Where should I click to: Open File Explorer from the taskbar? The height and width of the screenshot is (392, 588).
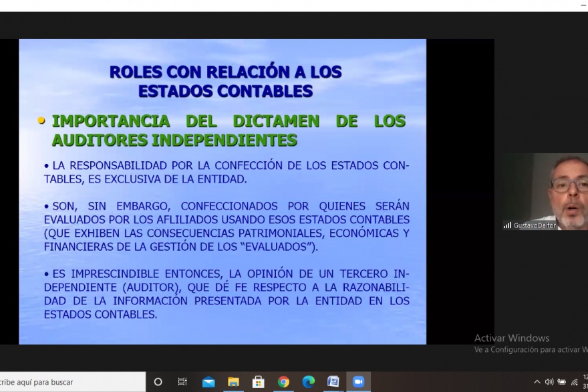pos(233,382)
